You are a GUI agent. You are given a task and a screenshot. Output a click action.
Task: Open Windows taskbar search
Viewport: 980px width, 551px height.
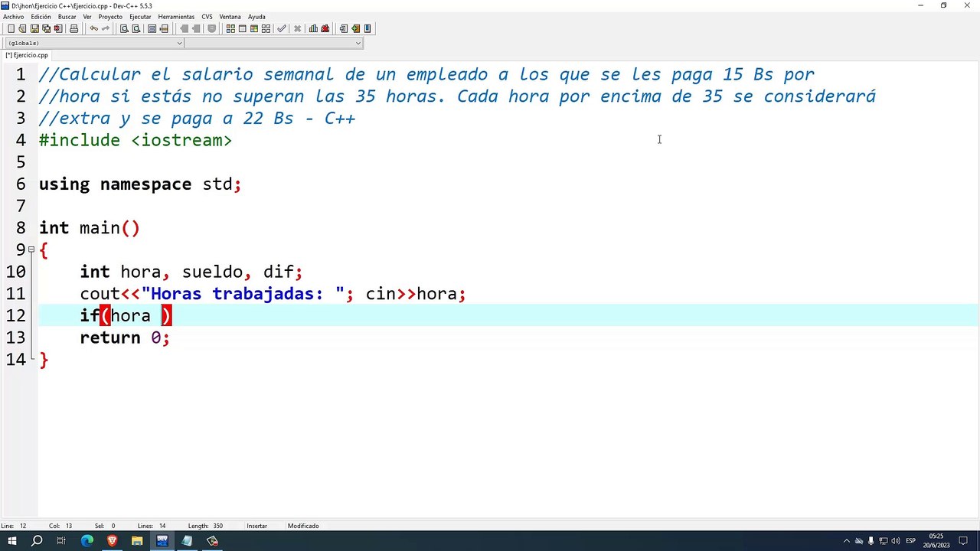(x=37, y=541)
